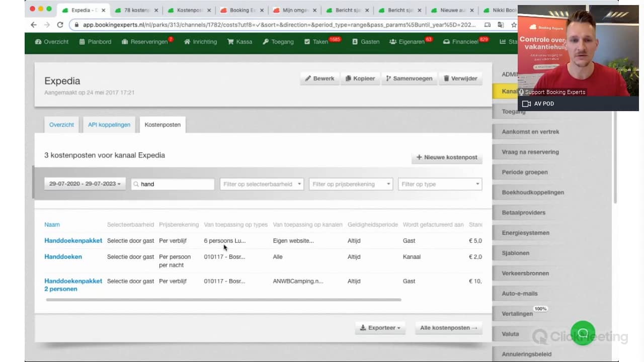Click the Bewerk button

pyautogui.click(x=319, y=78)
